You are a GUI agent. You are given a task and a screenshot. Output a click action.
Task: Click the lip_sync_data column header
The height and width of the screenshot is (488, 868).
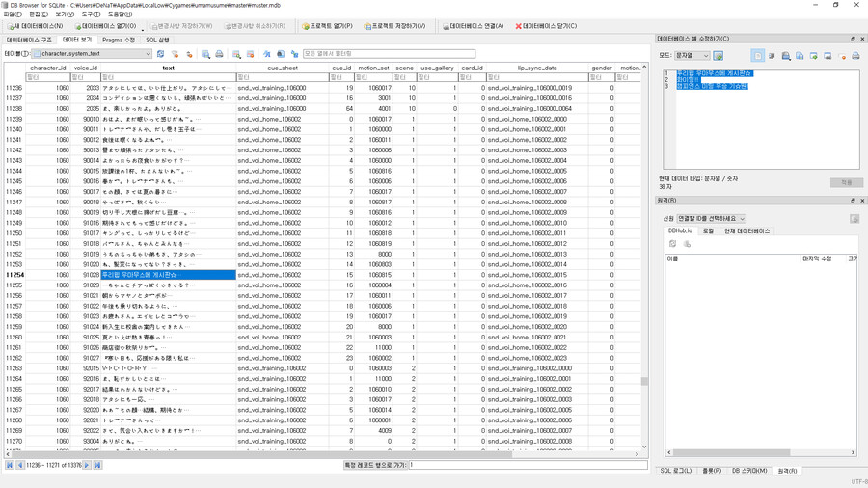point(537,68)
